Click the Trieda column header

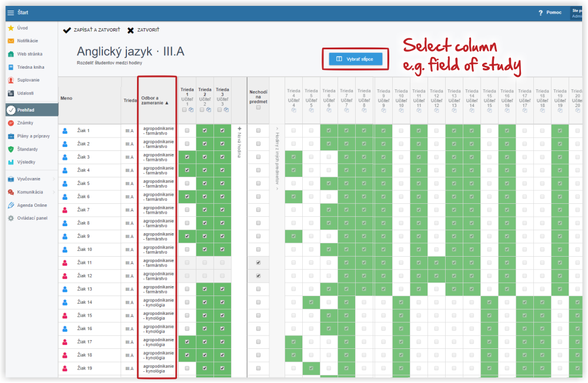click(x=130, y=101)
